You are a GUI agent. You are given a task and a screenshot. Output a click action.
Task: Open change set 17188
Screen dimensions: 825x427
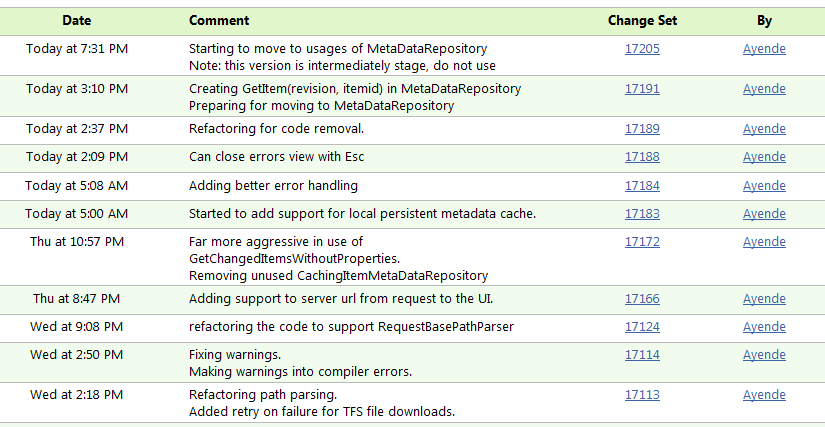point(642,157)
